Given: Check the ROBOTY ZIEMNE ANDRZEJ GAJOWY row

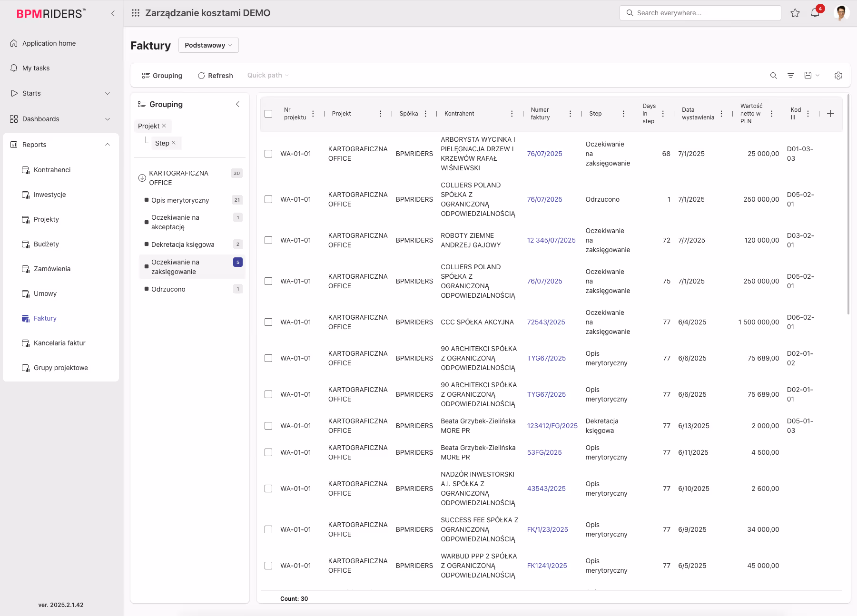Looking at the screenshot, I should point(268,240).
